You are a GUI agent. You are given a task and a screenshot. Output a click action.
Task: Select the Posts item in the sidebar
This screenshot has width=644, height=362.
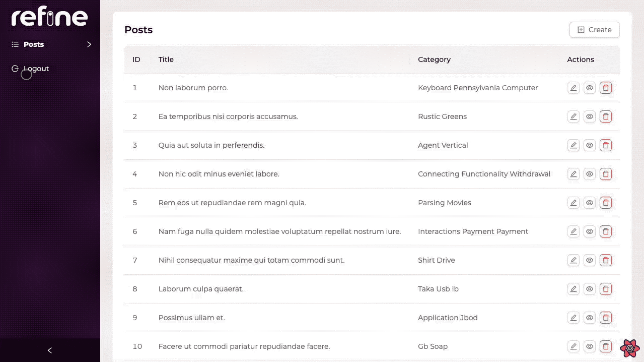tap(34, 44)
